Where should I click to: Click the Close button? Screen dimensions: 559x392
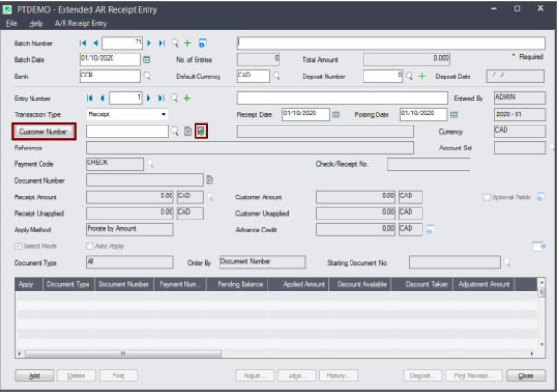click(x=526, y=375)
